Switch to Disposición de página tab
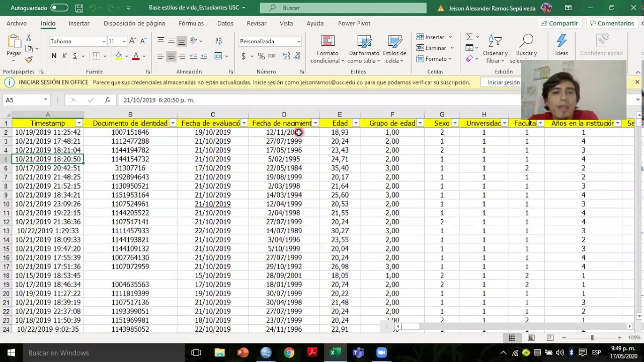This screenshot has width=644, height=362. pyautogui.click(x=134, y=23)
